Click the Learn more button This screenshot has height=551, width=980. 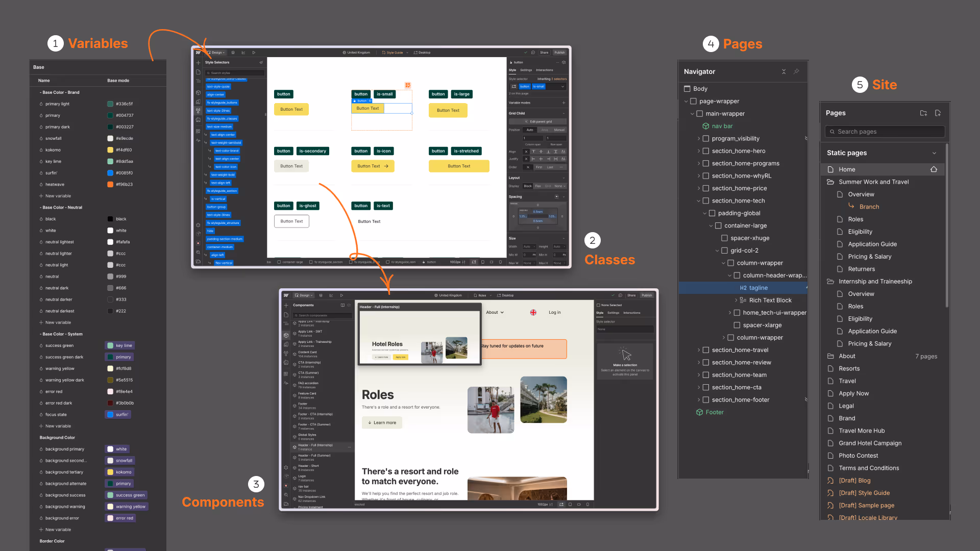click(382, 422)
